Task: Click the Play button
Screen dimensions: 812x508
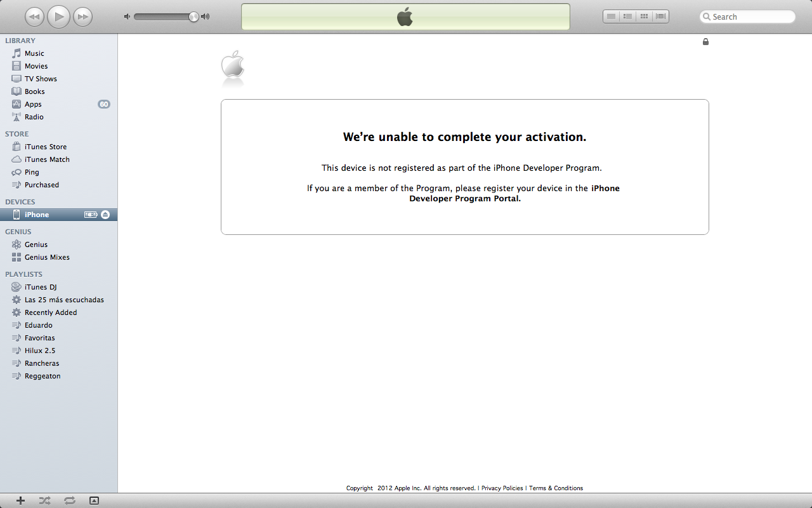Action: 59,17
